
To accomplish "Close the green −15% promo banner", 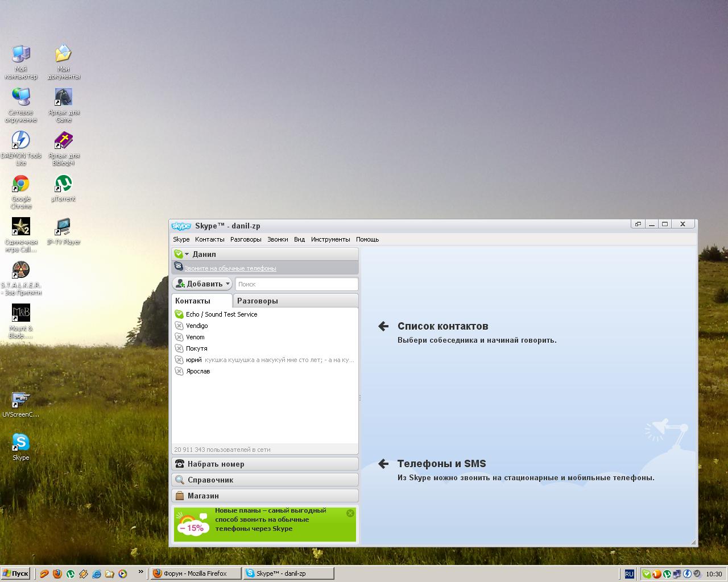I will (x=350, y=513).
